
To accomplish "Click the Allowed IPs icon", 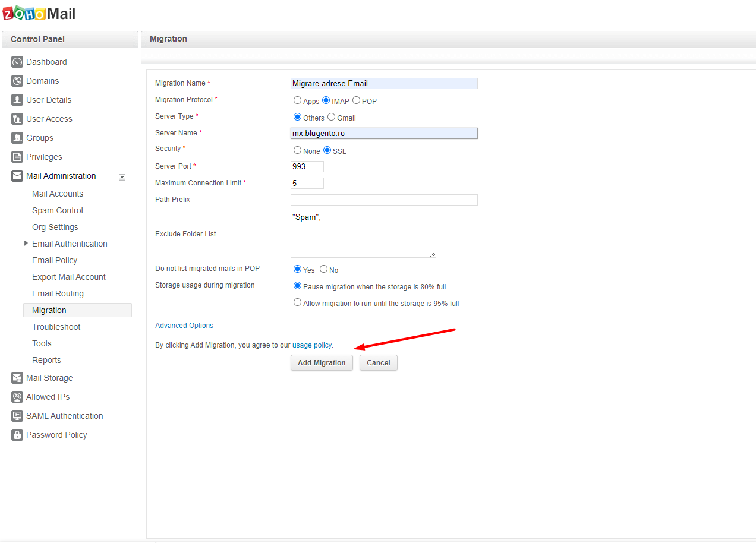I will [x=17, y=397].
